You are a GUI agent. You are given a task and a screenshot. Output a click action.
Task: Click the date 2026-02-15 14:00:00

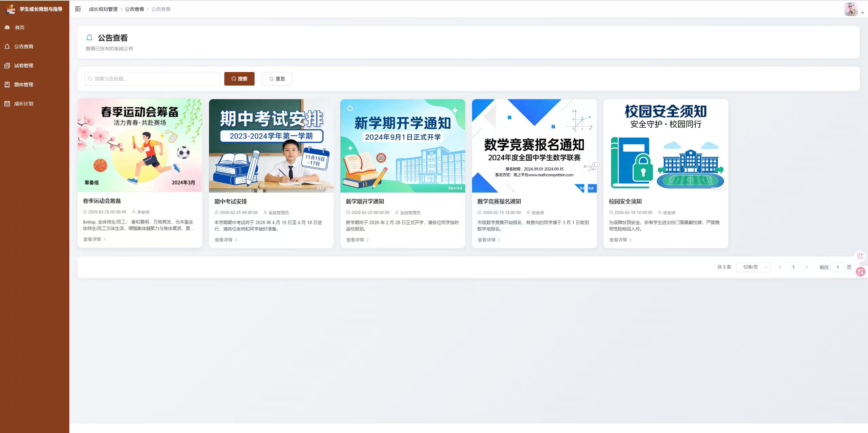tap(502, 213)
